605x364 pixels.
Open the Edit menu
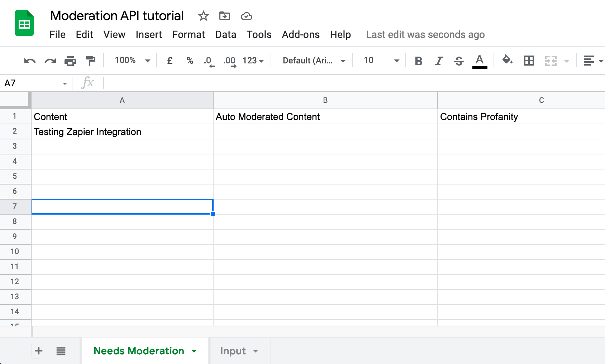pyautogui.click(x=84, y=34)
